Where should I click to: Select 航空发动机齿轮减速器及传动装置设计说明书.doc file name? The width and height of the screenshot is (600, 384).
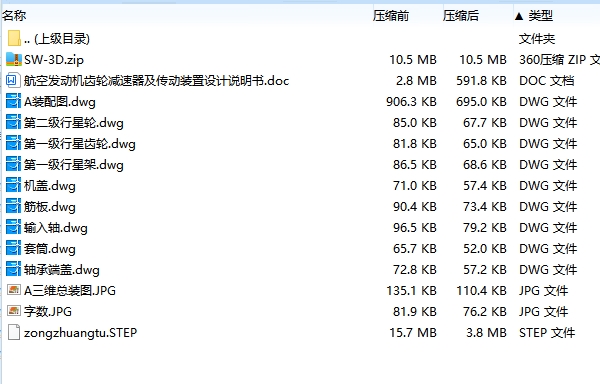coord(156,81)
